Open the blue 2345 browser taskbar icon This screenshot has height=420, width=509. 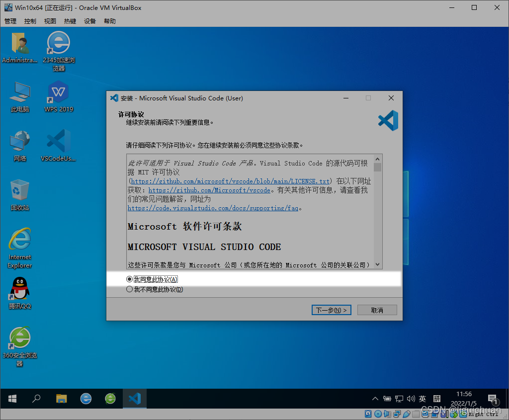(x=85, y=399)
